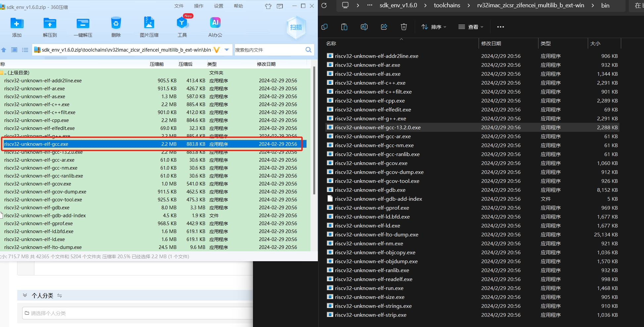
Task: Click the refresh icon in Explorer window
Action: (324, 5)
